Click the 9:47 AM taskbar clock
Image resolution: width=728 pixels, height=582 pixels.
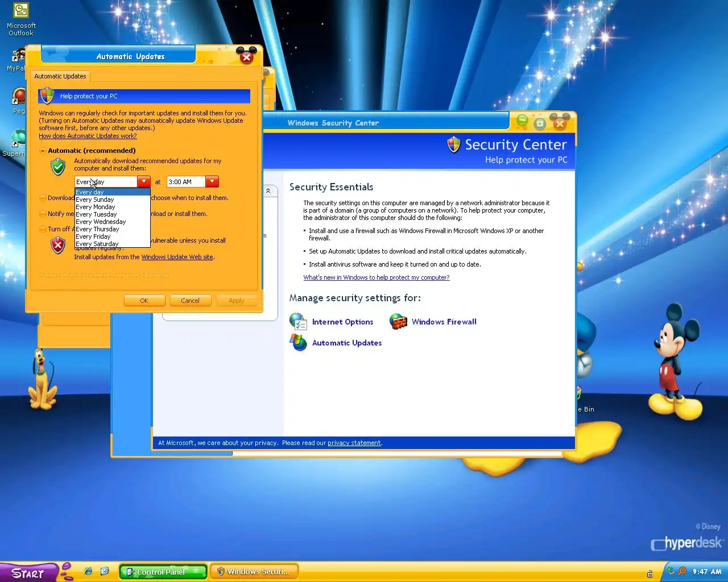(707, 572)
